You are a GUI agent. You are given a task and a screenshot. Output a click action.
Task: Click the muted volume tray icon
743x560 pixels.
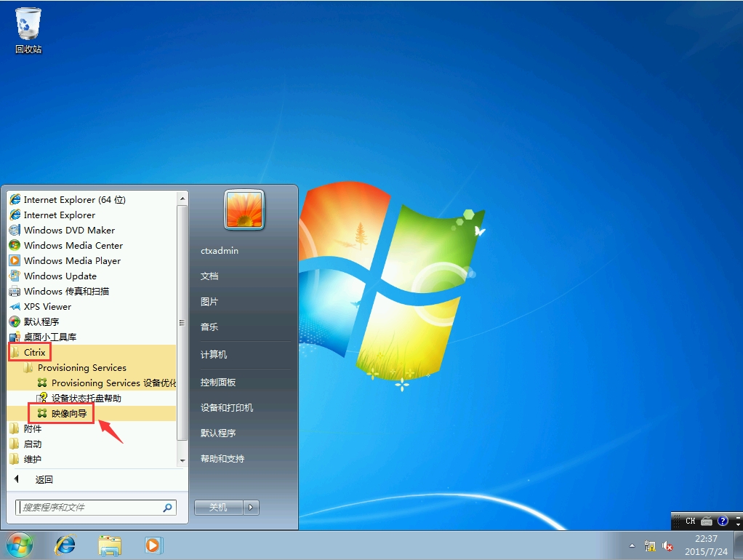(667, 546)
